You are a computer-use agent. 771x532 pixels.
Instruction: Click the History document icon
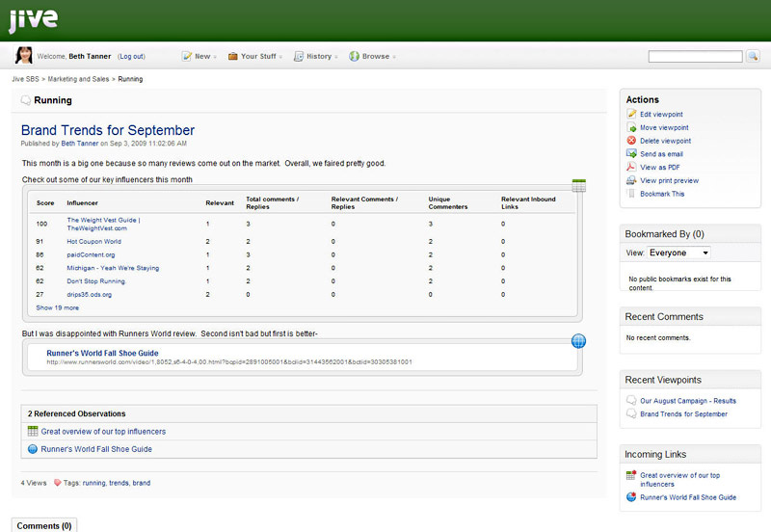pos(299,57)
